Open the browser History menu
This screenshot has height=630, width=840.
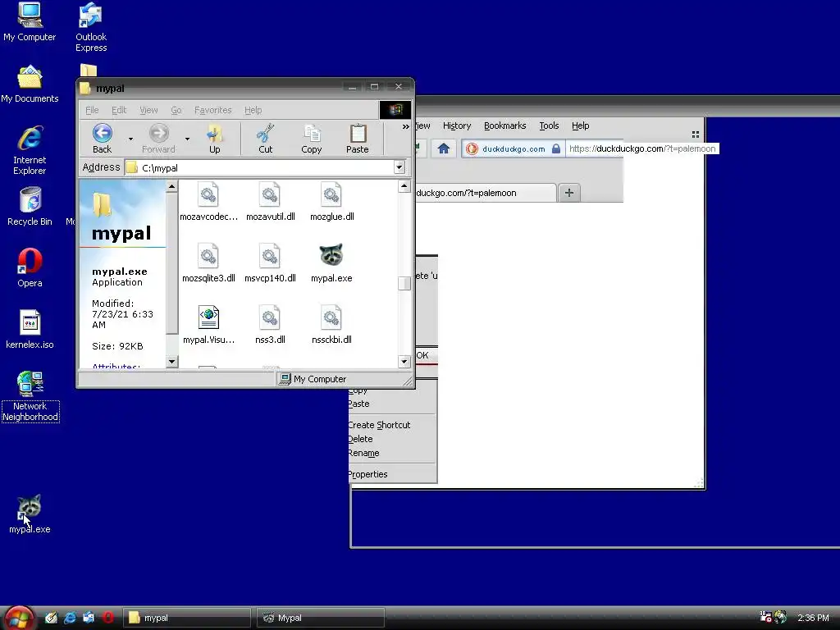[456, 126]
